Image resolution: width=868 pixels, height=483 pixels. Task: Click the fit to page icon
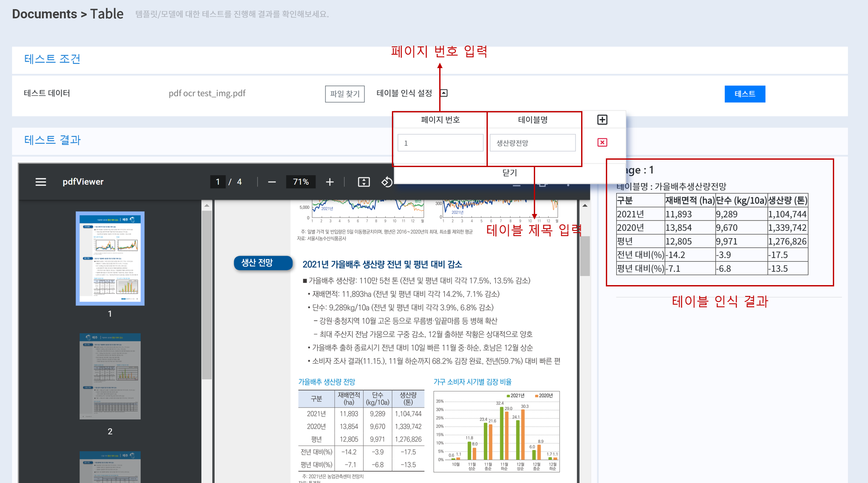364,182
